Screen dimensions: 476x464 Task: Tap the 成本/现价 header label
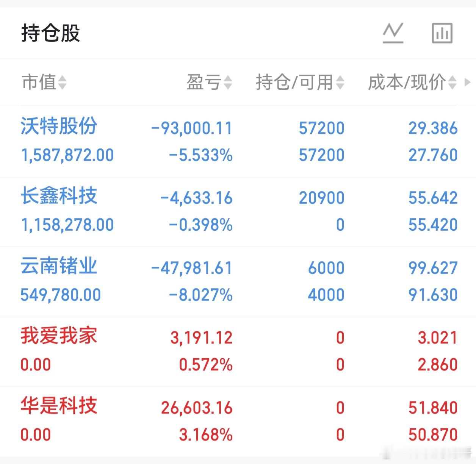pyautogui.click(x=407, y=82)
